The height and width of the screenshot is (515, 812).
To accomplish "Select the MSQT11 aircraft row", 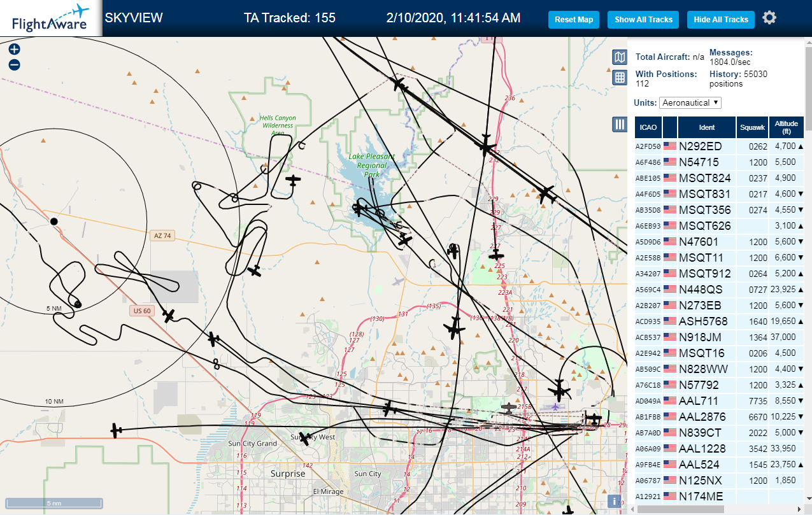I will point(720,257).
